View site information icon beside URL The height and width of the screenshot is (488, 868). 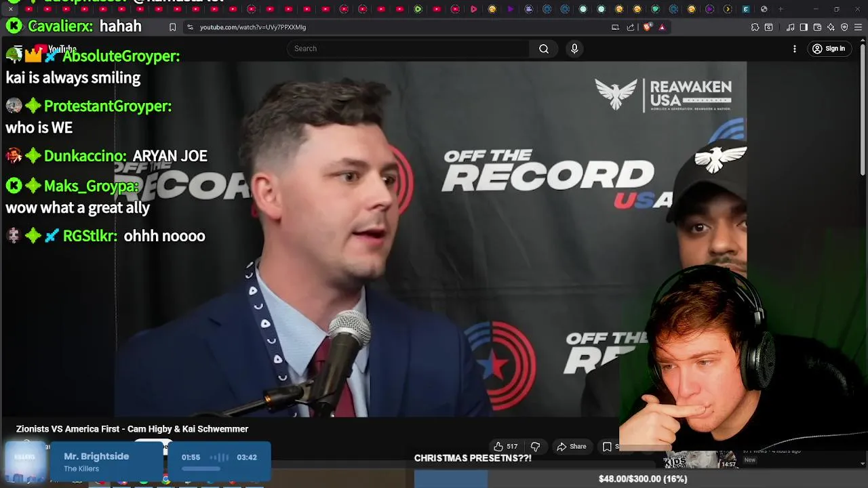pos(190,27)
